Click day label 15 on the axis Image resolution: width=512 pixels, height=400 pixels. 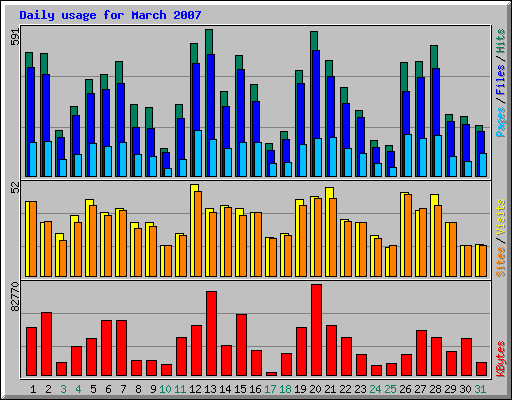[x=240, y=389]
